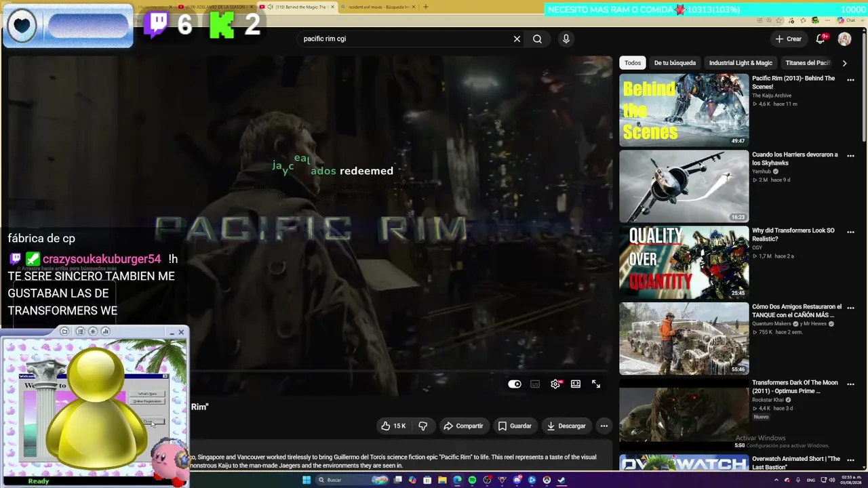Screen dimensions: 868x488
Task: Toggle the autoplay switch in the player
Action: point(515,384)
